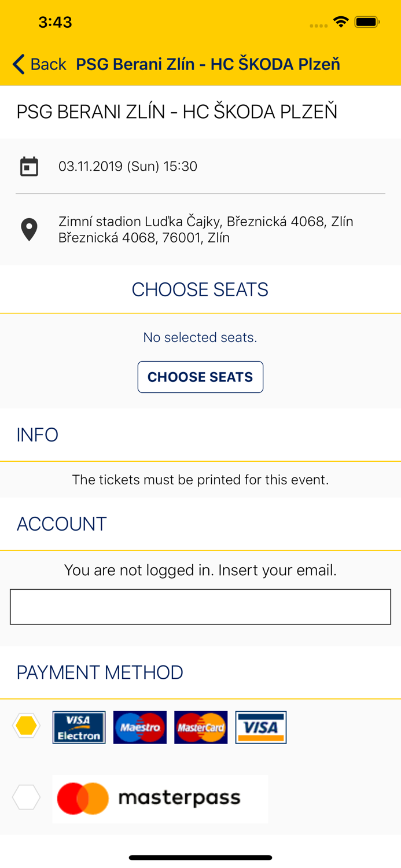Tap the PAYMENT METHOD section header
The image size is (401, 868).
[100, 672]
